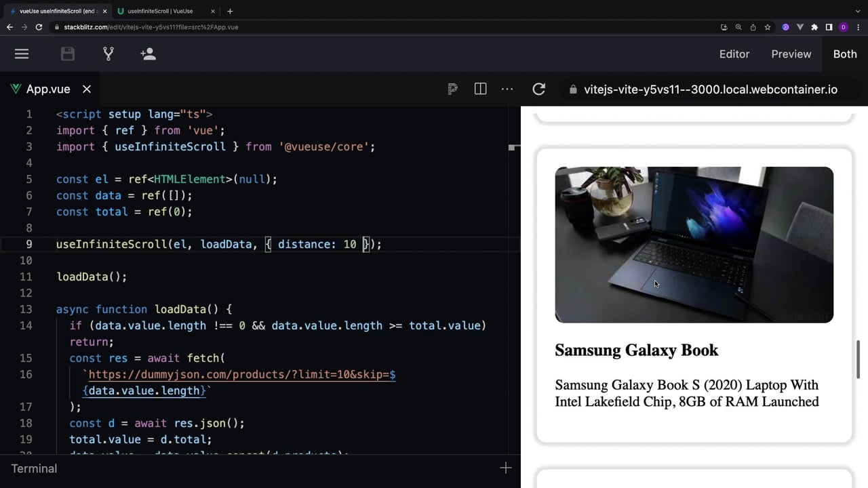Open the Vue devtools extension icon

pos(800,27)
